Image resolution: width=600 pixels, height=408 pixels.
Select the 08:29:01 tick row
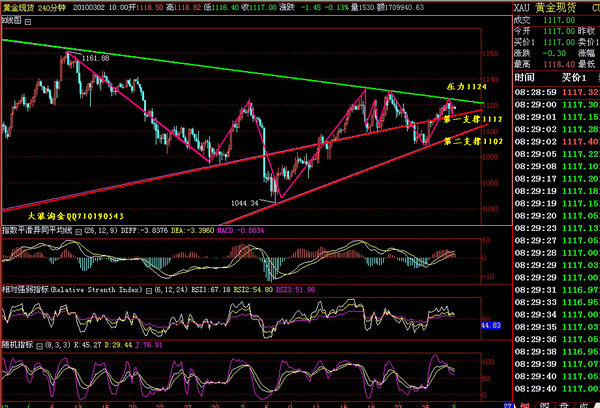[557, 117]
